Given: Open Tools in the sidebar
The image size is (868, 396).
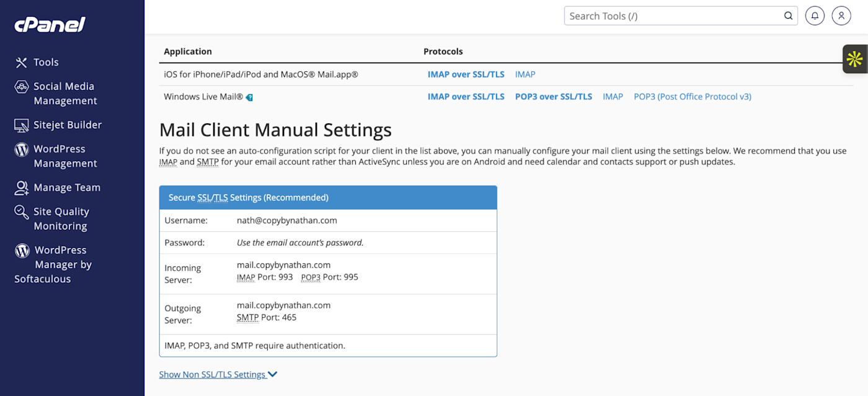Looking at the screenshot, I should click(x=46, y=63).
